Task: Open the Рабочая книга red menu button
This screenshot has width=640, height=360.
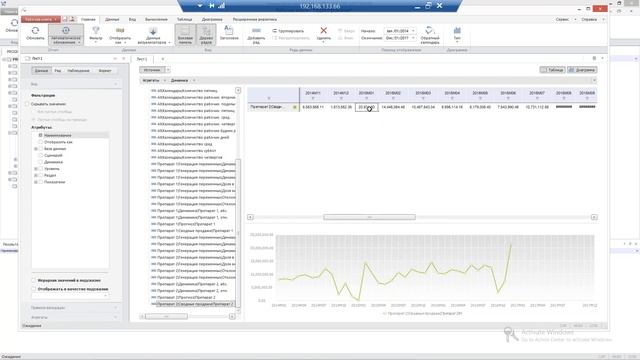Action: point(40,19)
